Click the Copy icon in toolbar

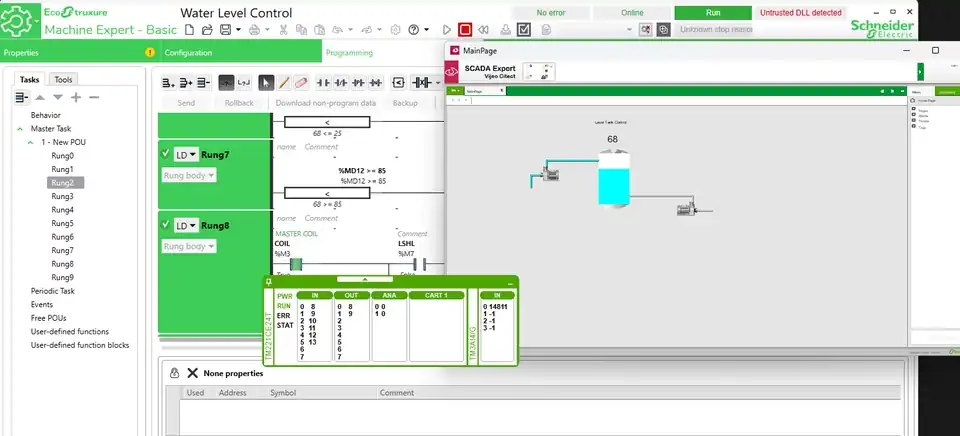(x=301, y=29)
